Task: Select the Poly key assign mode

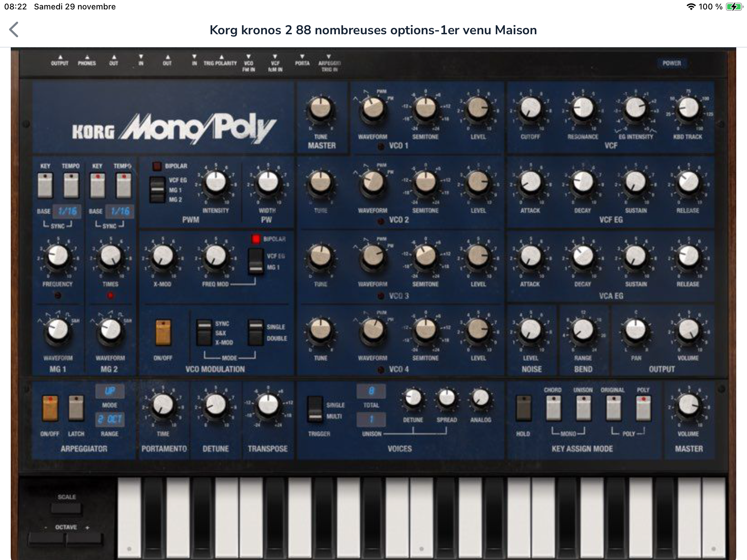Action: pyautogui.click(x=643, y=409)
